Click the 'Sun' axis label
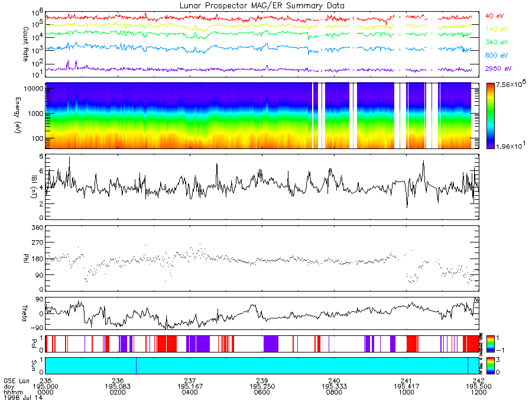This screenshot has height=414, width=532. click(x=34, y=366)
